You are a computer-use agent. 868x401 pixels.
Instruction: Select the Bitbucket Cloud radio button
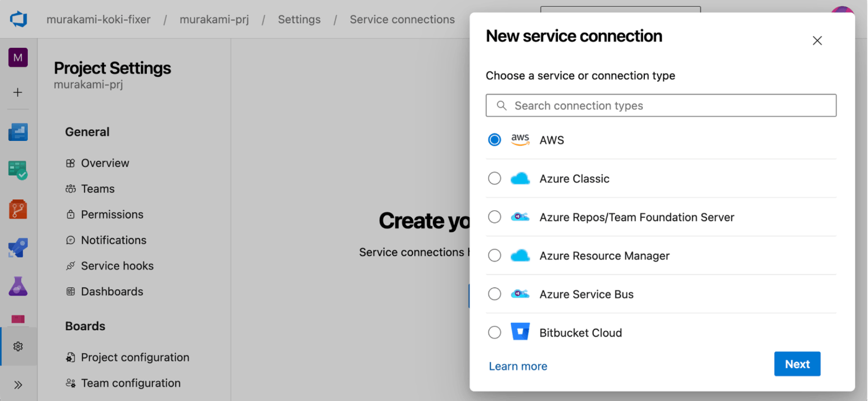point(494,333)
